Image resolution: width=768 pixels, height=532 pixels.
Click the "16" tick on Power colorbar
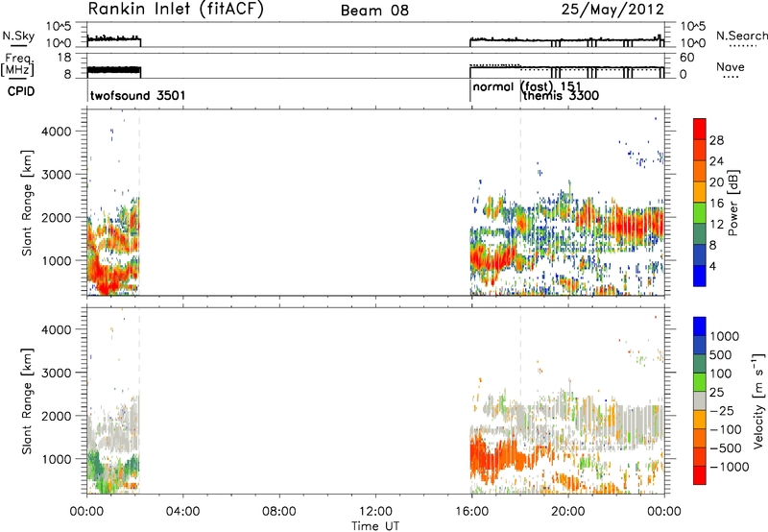point(716,204)
